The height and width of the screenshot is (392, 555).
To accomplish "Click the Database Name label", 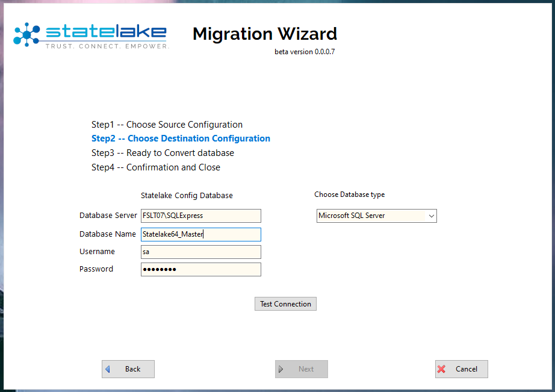I will tap(108, 234).
